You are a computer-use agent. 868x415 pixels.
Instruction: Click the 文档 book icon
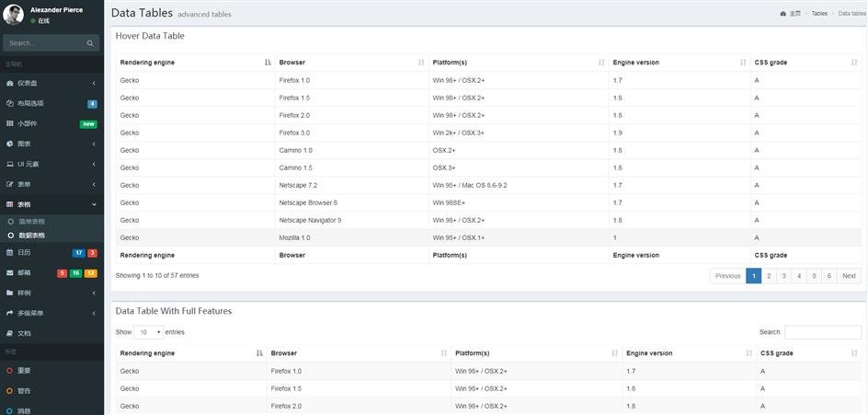point(9,333)
